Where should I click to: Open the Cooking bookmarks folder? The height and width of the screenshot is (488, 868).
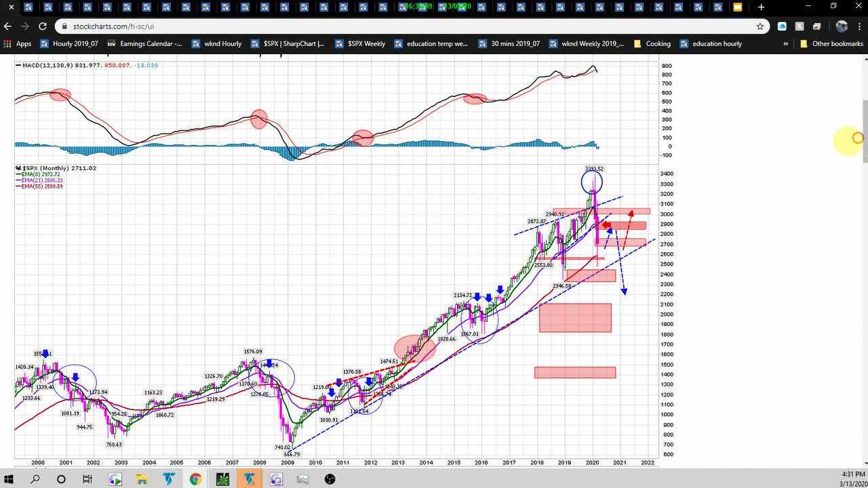652,43
